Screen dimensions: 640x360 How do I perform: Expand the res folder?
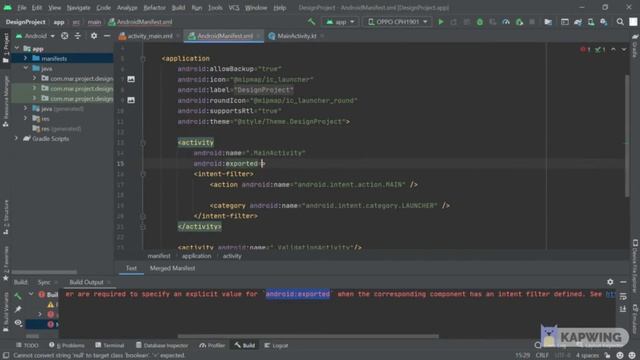pyautogui.click(x=26, y=118)
